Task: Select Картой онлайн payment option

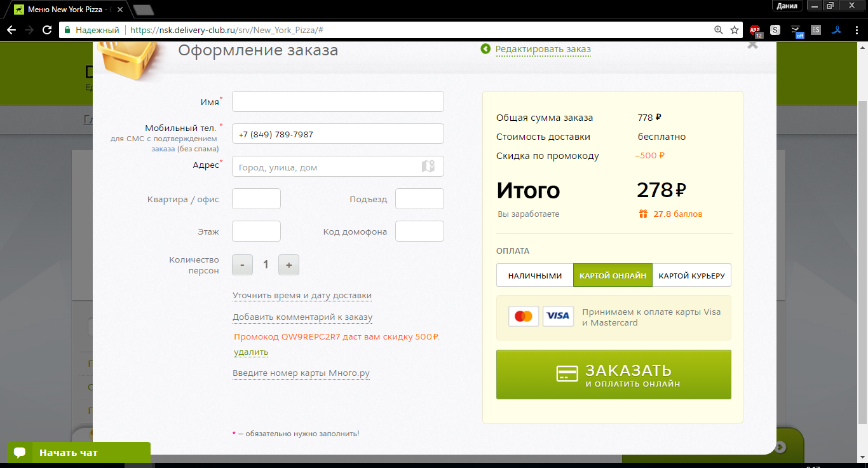Action: click(x=613, y=275)
